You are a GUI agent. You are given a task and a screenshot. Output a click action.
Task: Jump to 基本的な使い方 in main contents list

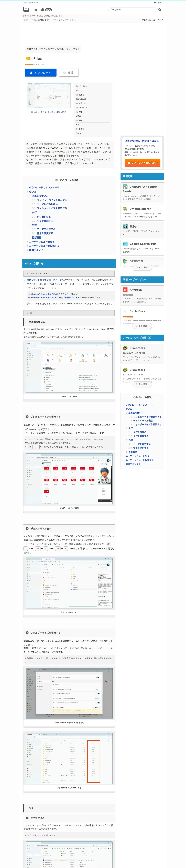point(40,196)
